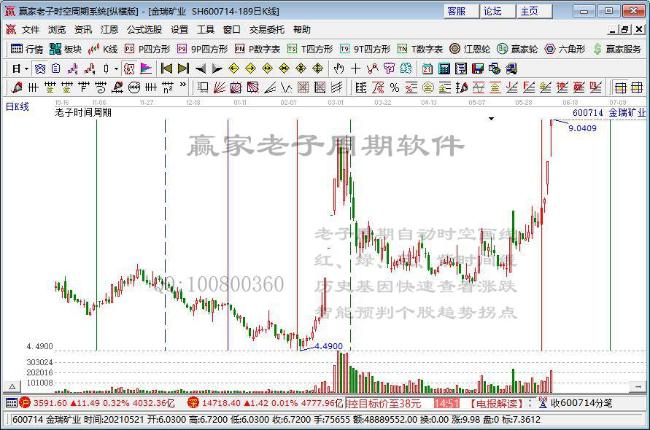
Task: Click the 9.0409 high price label
Action: pyautogui.click(x=582, y=128)
